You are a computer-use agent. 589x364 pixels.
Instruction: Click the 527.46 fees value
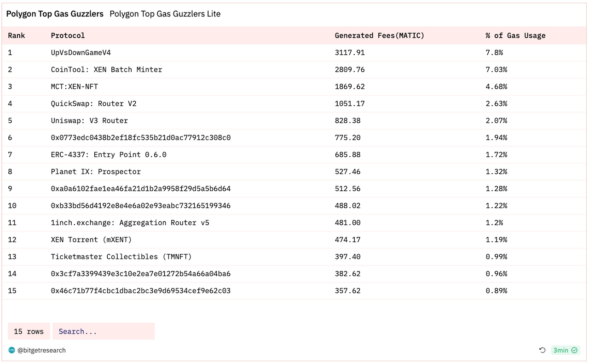tap(347, 171)
